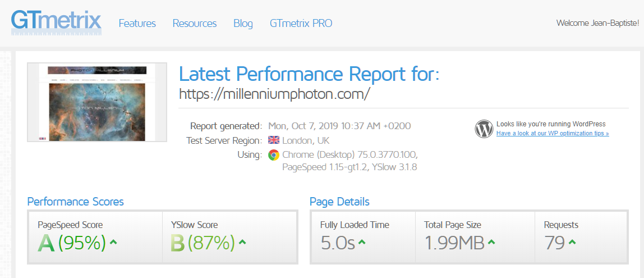Image resolution: width=644 pixels, height=278 pixels.
Task: Click the arrow next to Total Page Size
Action: (491, 242)
